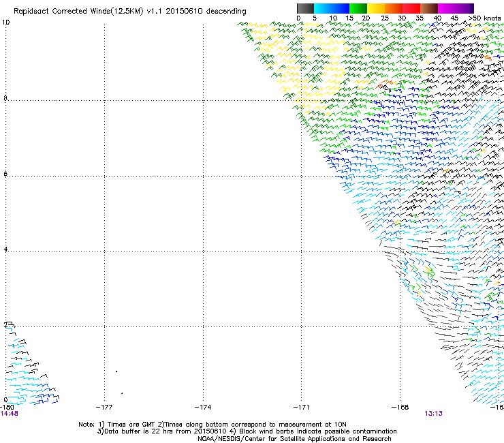Click the latitude '8' axis label
Viewport: 504px width, 443px height.
coord(5,98)
